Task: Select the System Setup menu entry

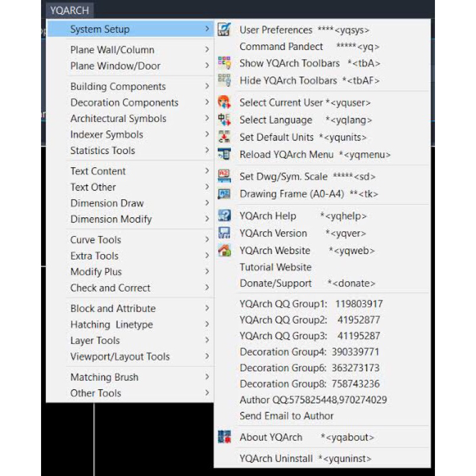Action: [x=130, y=29]
